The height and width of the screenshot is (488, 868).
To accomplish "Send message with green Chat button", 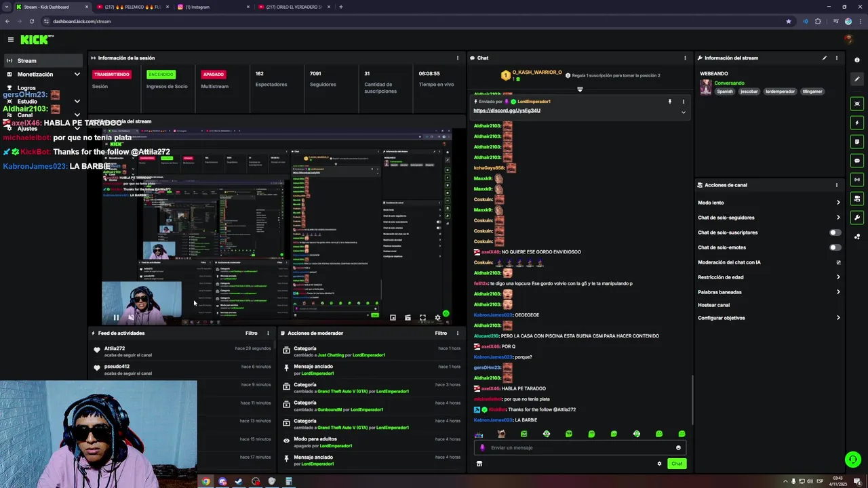I will click(x=677, y=464).
